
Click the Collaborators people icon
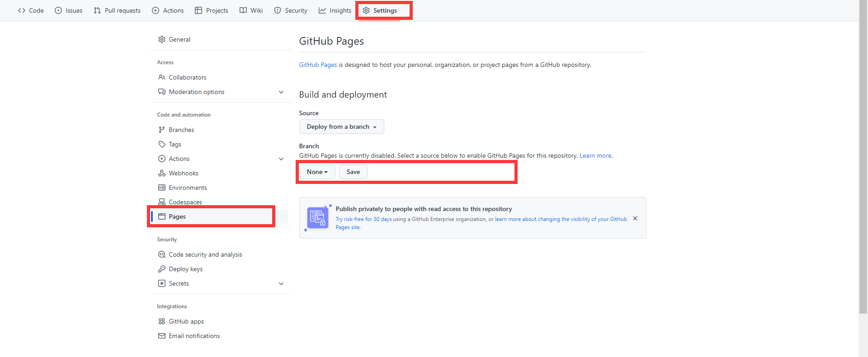pyautogui.click(x=162, y=77)
